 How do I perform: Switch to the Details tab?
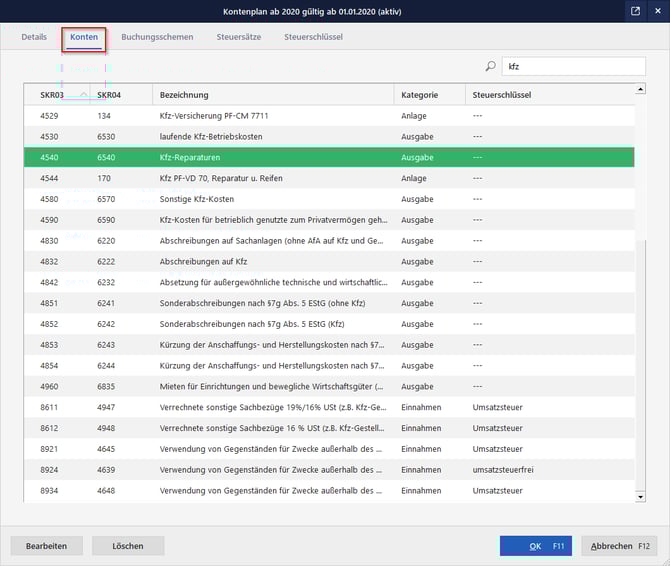pos(34,37)
